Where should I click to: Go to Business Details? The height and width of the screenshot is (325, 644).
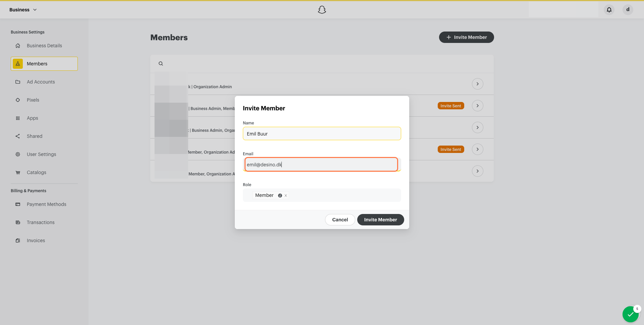tap(44, 46)
